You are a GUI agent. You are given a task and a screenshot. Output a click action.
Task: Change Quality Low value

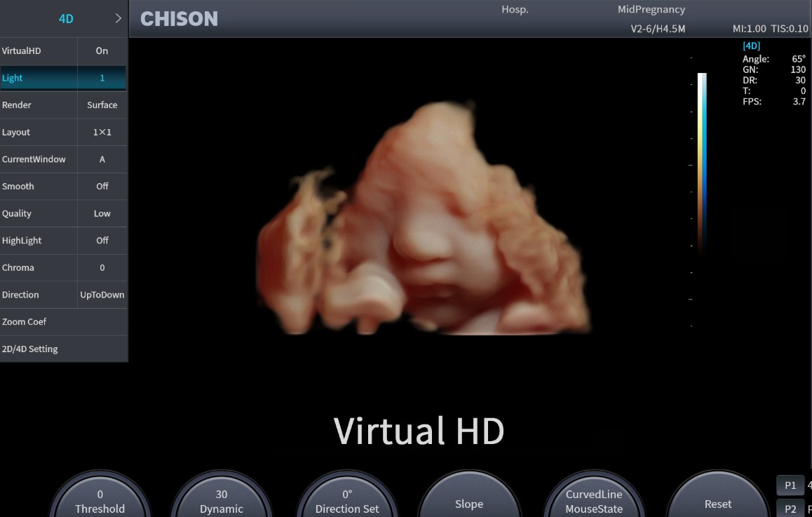click(102, 213)
